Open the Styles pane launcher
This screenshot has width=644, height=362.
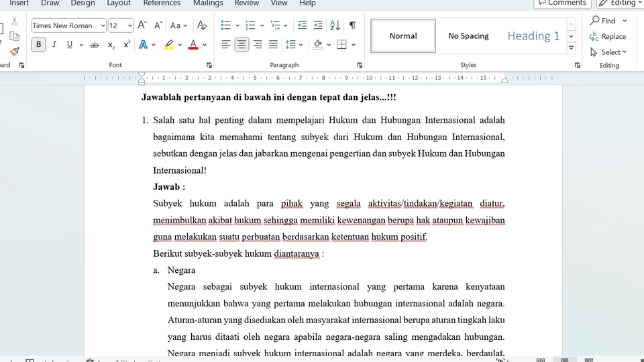[x=578, y=65]
